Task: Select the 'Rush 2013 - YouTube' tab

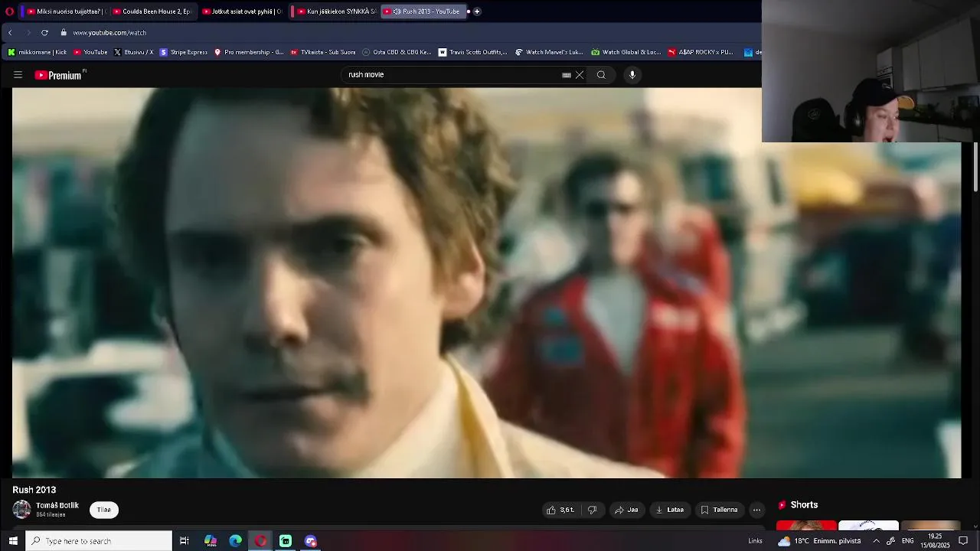Action: [x=423, y=11]
